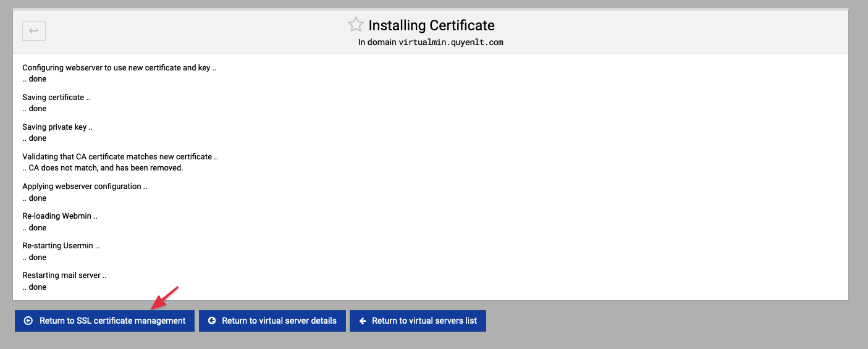
Task: Click the 'Configuring webserver to use new certificate' line
Action: point(119,68)
